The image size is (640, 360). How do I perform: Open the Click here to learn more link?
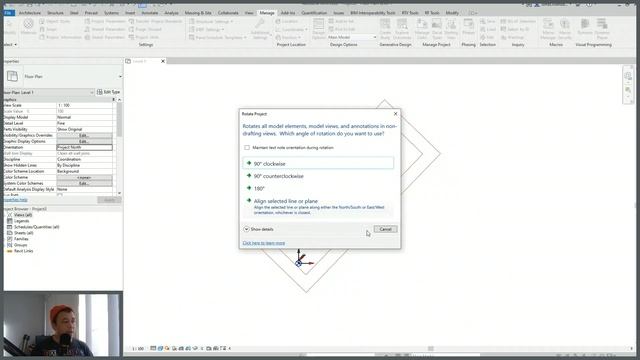(x=264, y=243)
